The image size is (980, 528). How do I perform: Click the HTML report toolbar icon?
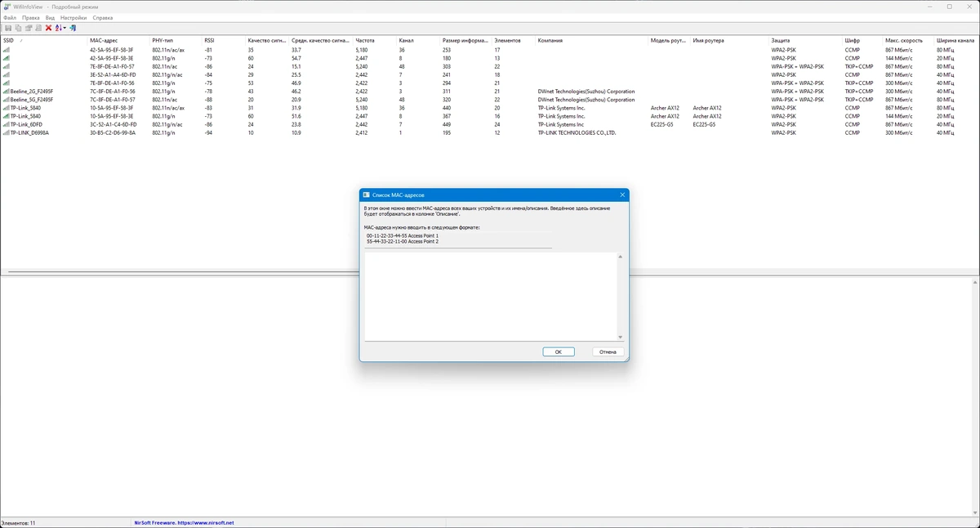point(38,28)
